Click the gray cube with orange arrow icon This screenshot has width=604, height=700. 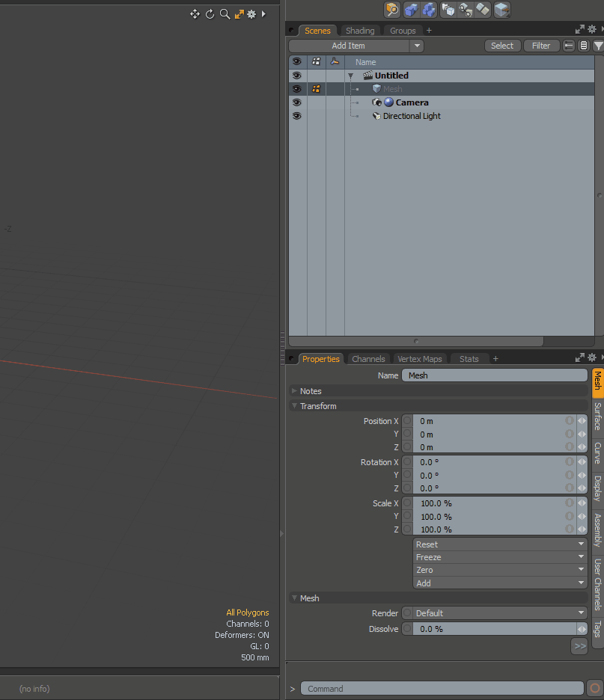502,10
